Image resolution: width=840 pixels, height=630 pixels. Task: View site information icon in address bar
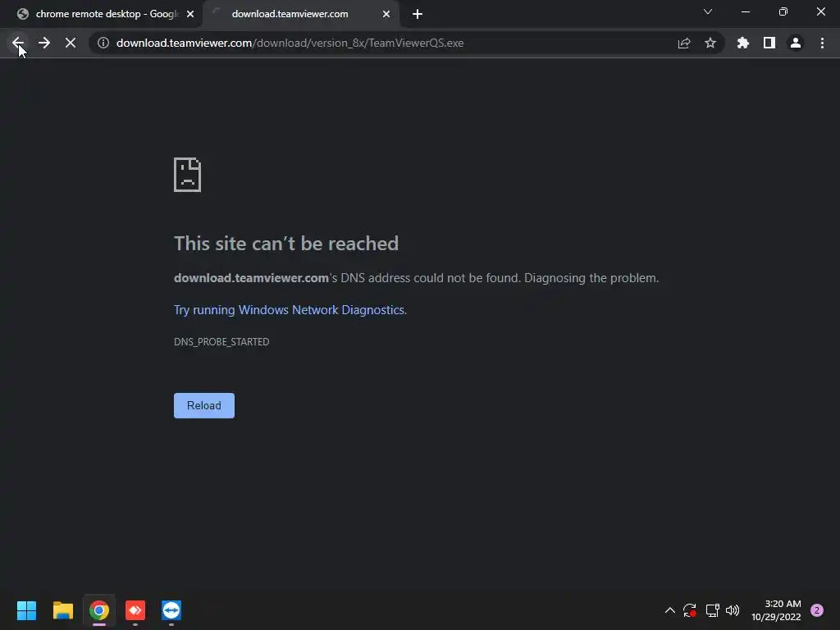[x=103, y=43]
